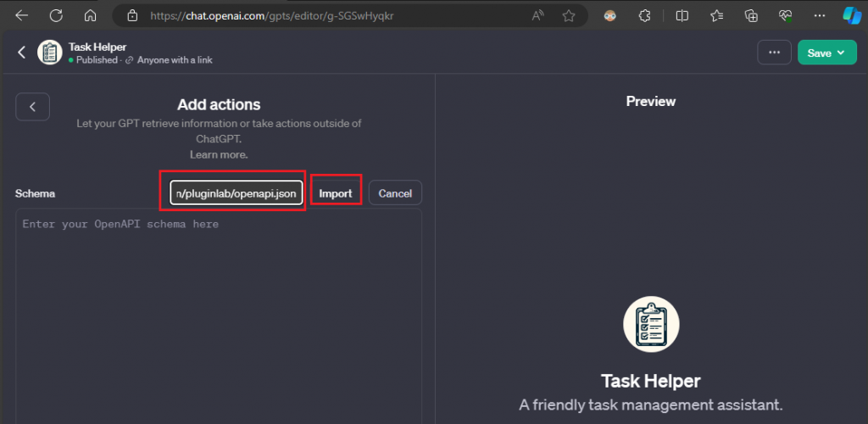Click the Task Helper clipboard avatar in header
The image size is (868, 424).
[x=50, y=53]
